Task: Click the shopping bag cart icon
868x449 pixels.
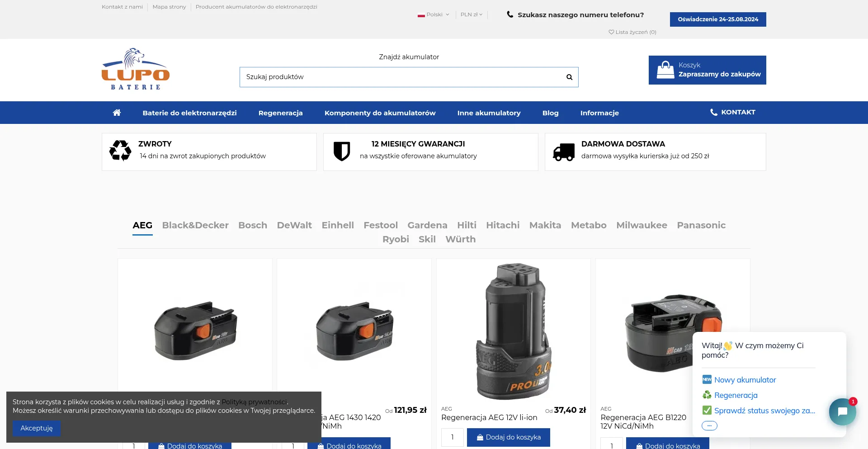Action: (x=665, y=70)
